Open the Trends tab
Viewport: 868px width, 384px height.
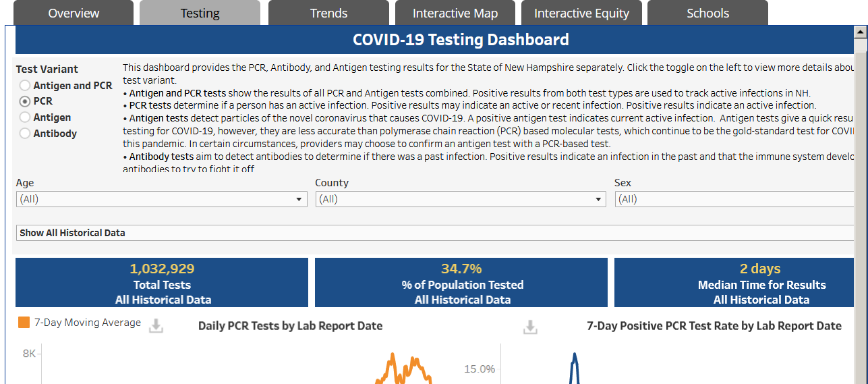[328, 13]
